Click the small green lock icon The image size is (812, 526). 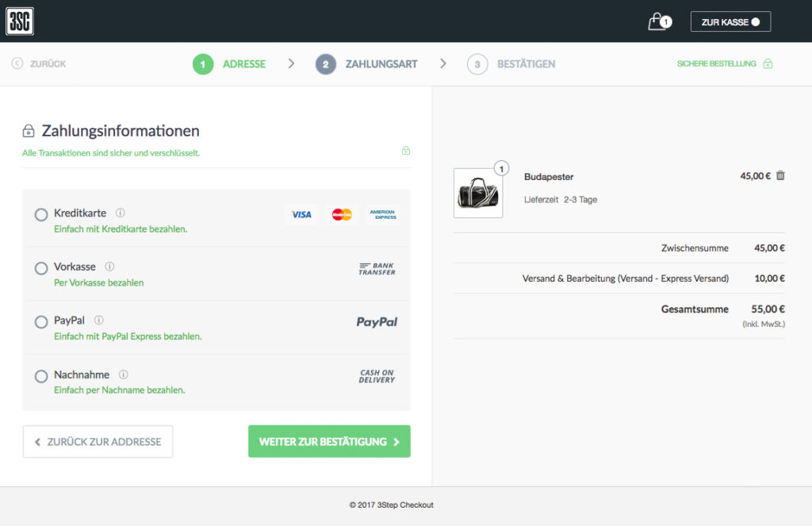pyautogui.click(x=406, y=150)
